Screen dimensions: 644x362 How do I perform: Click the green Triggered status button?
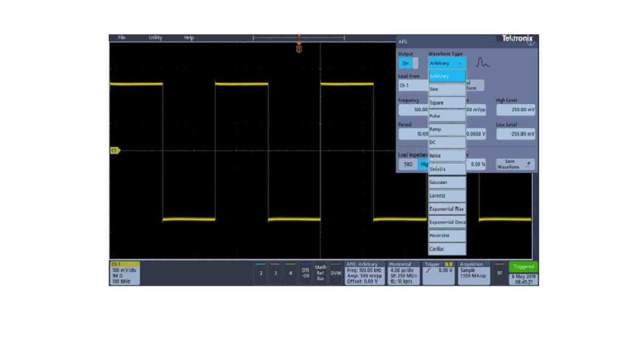coord(523,267)
